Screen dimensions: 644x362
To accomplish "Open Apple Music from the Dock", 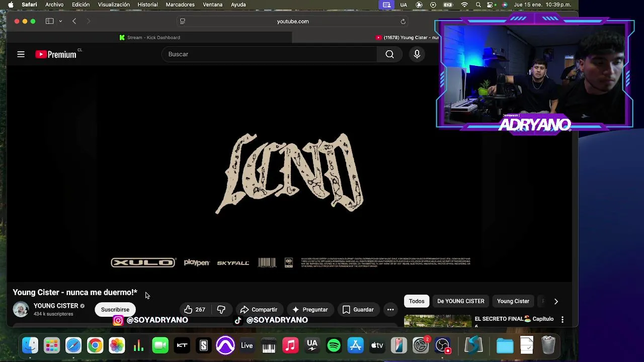I will point(290,345).
